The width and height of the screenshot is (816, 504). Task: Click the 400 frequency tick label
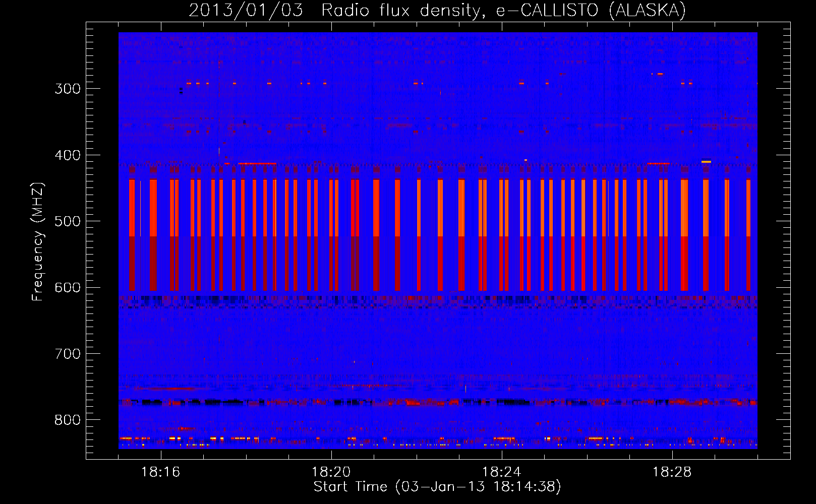point(68,155)
